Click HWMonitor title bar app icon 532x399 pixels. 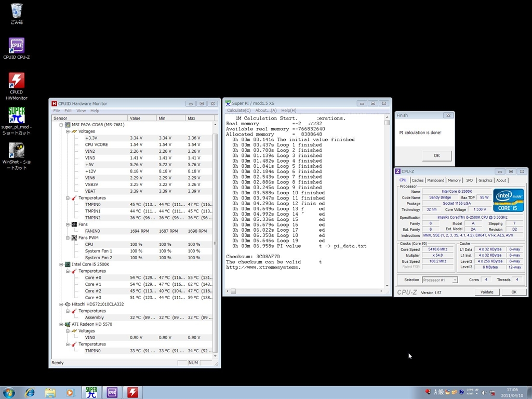coord(54,103)
